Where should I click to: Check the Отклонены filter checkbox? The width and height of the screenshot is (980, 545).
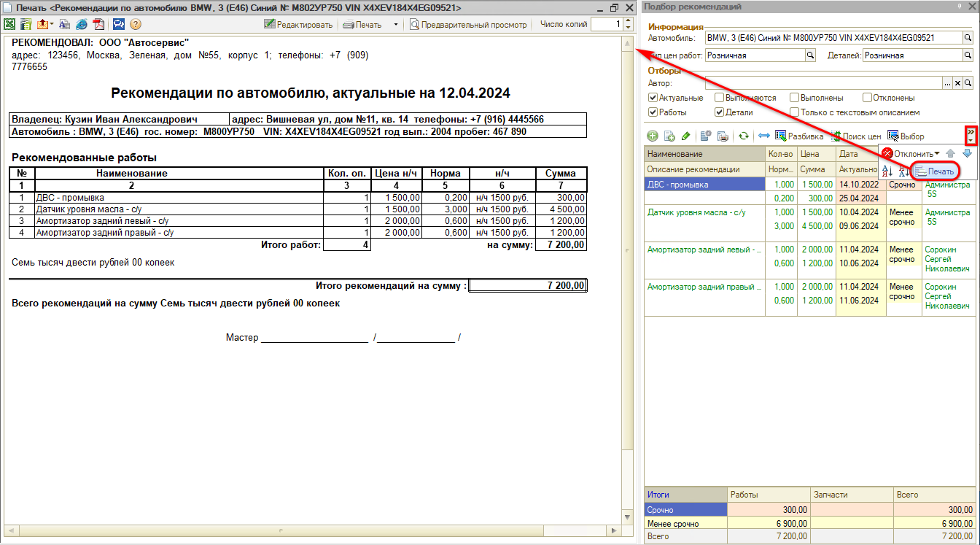[x=868, y=98]
